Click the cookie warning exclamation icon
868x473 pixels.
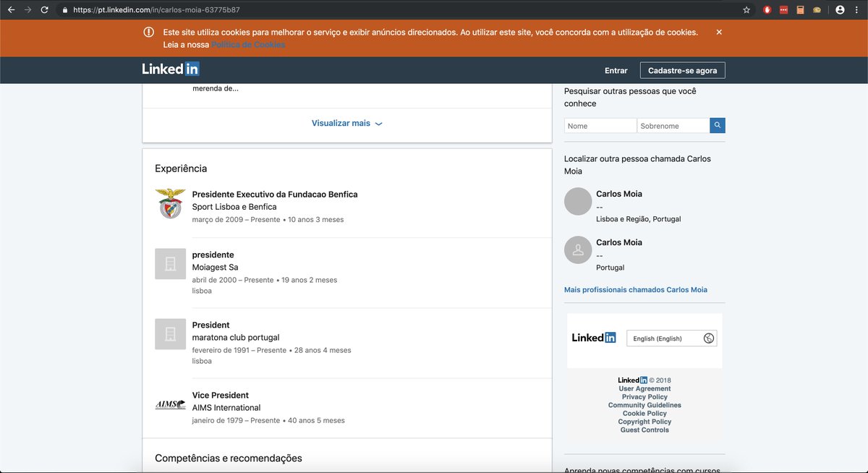click(148, 32)
